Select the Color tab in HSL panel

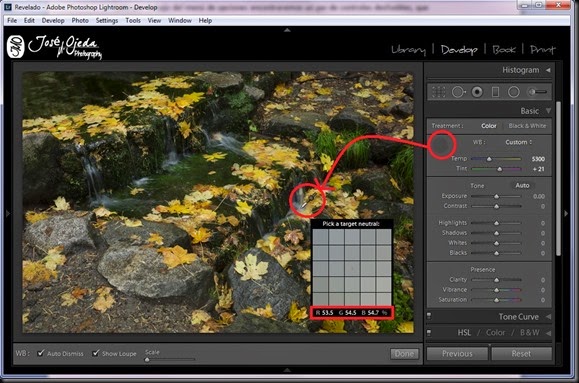495,333
